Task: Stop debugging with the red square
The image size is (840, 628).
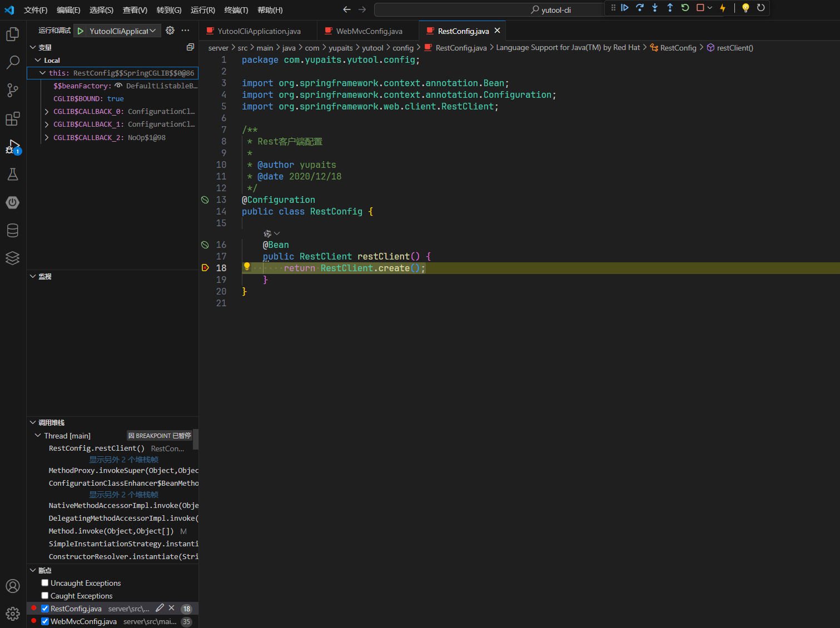Action: [x=700, y=8]
